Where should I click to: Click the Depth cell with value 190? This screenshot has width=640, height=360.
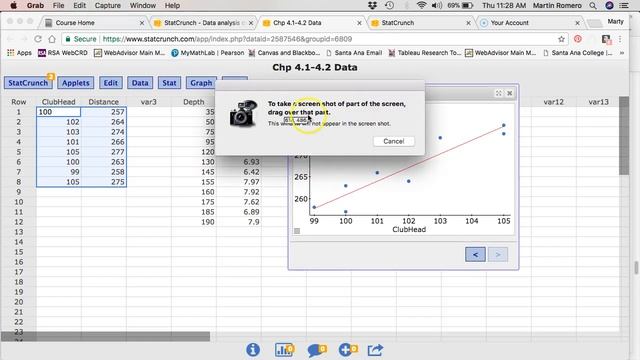pos(193,222)
